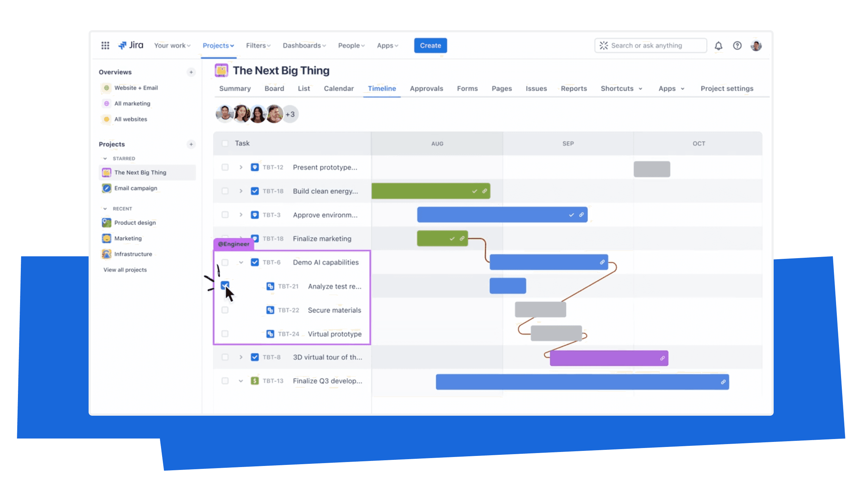Switch to the Summary tab
868x499 pixels.
235,89
